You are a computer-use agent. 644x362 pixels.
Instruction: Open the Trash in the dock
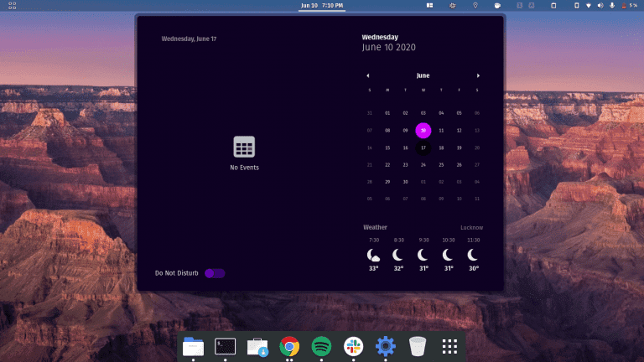[418, 346]
